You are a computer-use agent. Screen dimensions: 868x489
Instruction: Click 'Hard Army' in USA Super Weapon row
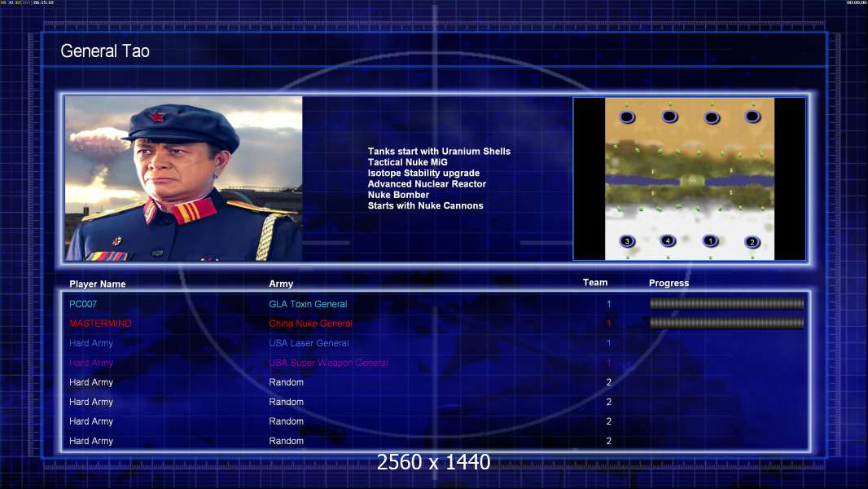pyautogui.click(x=90, y=363)
